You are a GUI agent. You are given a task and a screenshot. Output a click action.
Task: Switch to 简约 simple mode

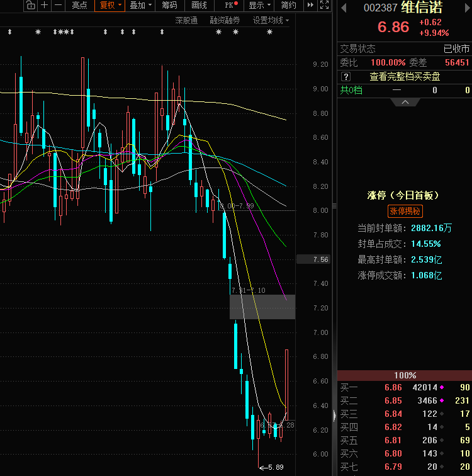(x=288, y=5)
